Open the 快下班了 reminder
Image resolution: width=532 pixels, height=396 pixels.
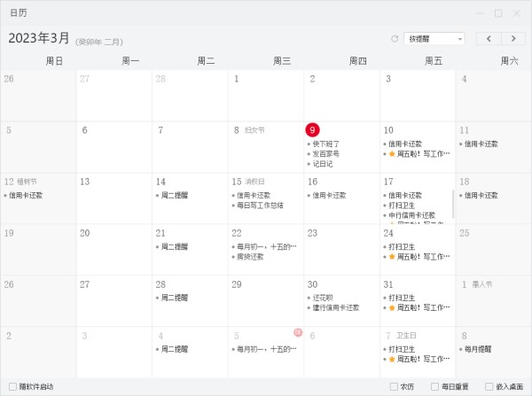pyautogui.click(x=325, y=144)
